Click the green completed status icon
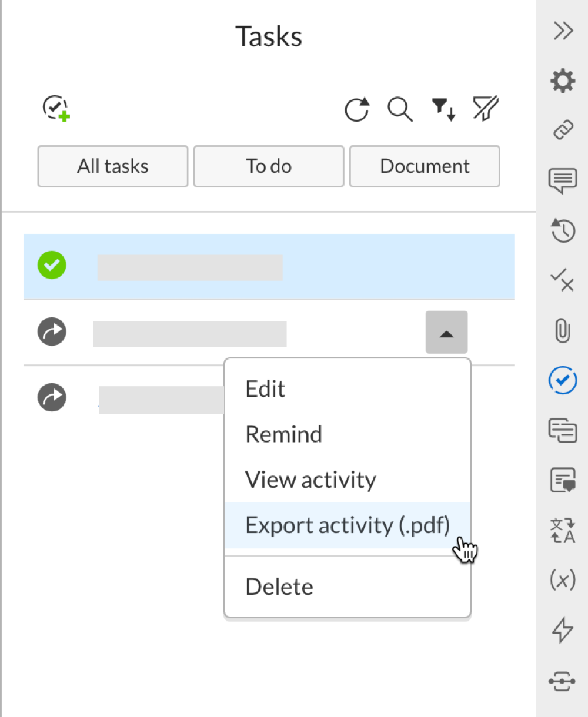This screenshot has height=717, width=588. tap(52, 265)
